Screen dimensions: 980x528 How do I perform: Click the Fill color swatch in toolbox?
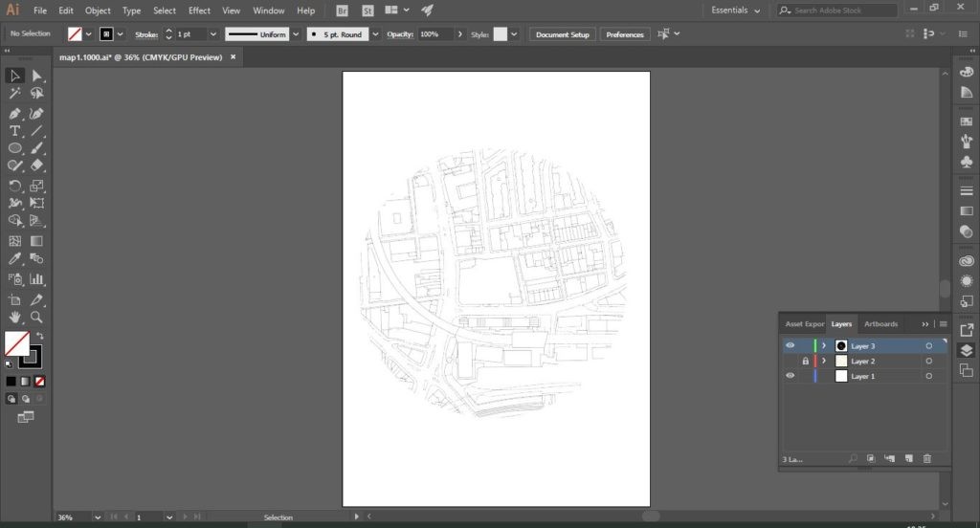[16, 343]
